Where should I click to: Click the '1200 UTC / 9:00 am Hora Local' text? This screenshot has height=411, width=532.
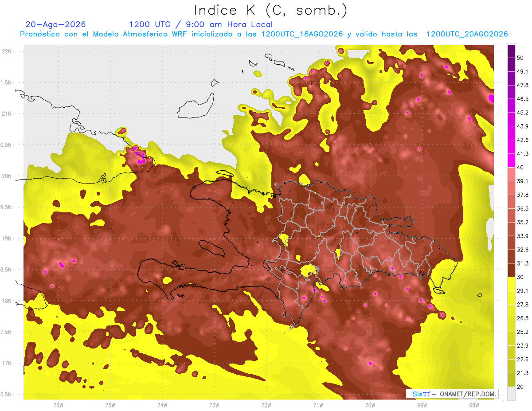(201, 24)
